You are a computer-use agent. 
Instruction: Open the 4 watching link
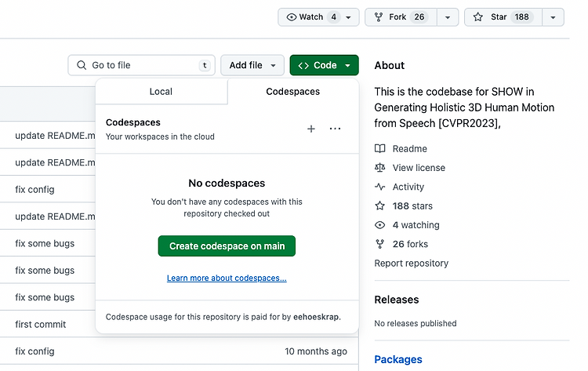[416, 225]
